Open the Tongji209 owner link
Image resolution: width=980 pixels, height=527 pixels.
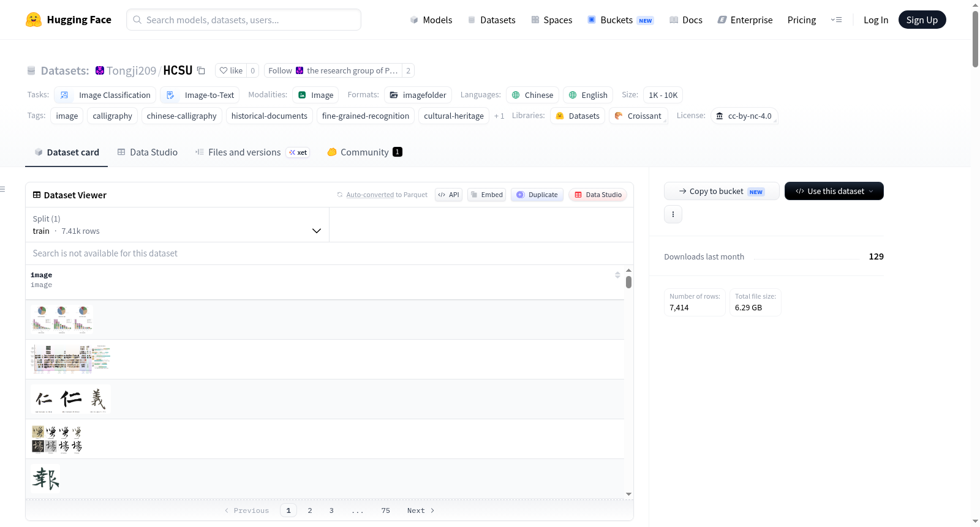(131, 70)
